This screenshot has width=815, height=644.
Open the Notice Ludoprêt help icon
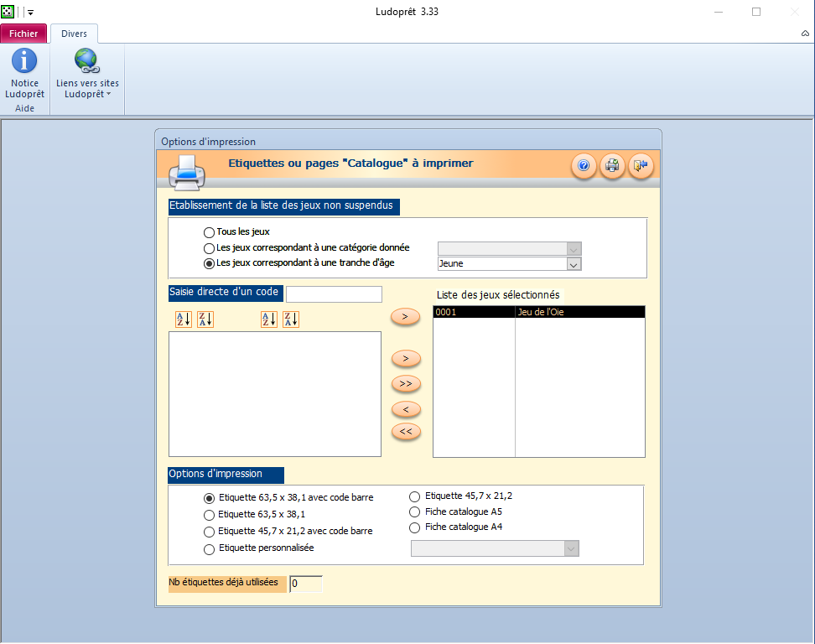(x=24, y=61)
